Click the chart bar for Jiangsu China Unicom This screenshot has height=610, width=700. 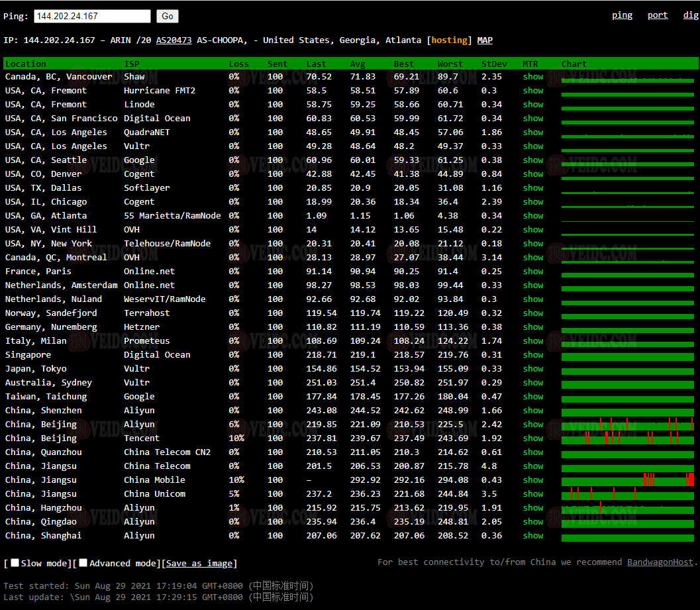click(627, 494)
